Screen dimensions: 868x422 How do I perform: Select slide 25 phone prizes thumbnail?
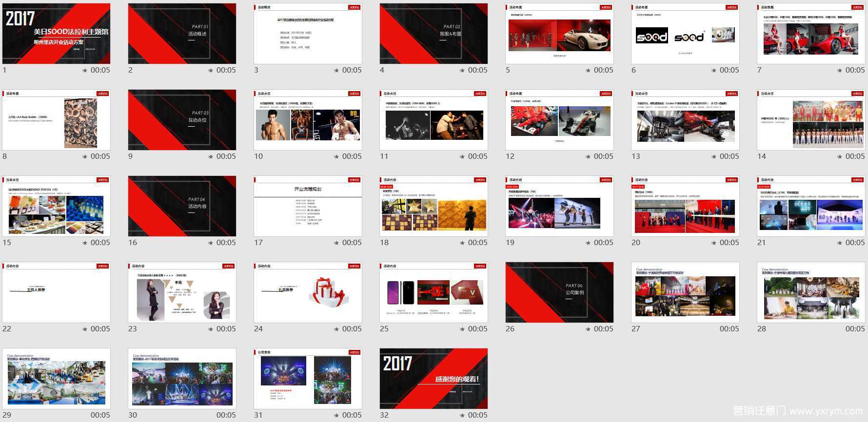pos(434,292)
